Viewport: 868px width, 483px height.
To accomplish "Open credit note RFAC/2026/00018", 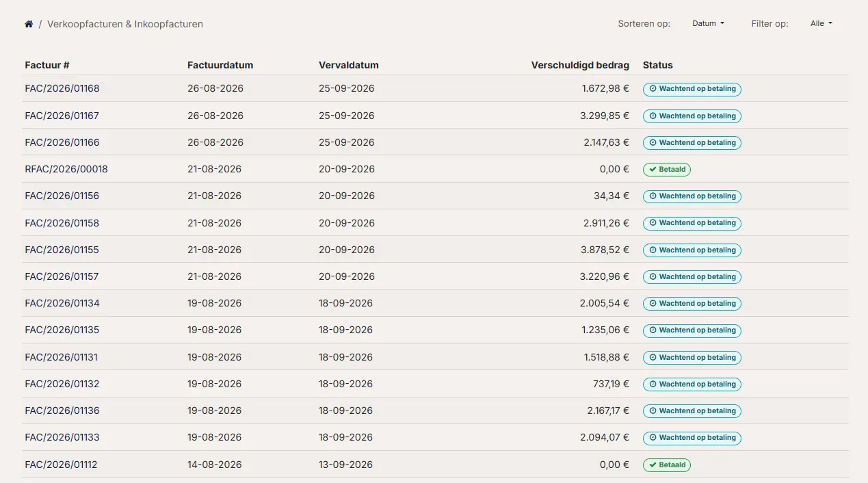I will pyautogui.click(x=66, y=169).
